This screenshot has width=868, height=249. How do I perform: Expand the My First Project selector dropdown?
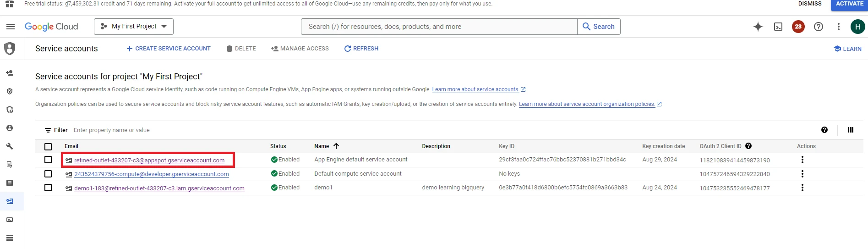[x=134, y=27]
